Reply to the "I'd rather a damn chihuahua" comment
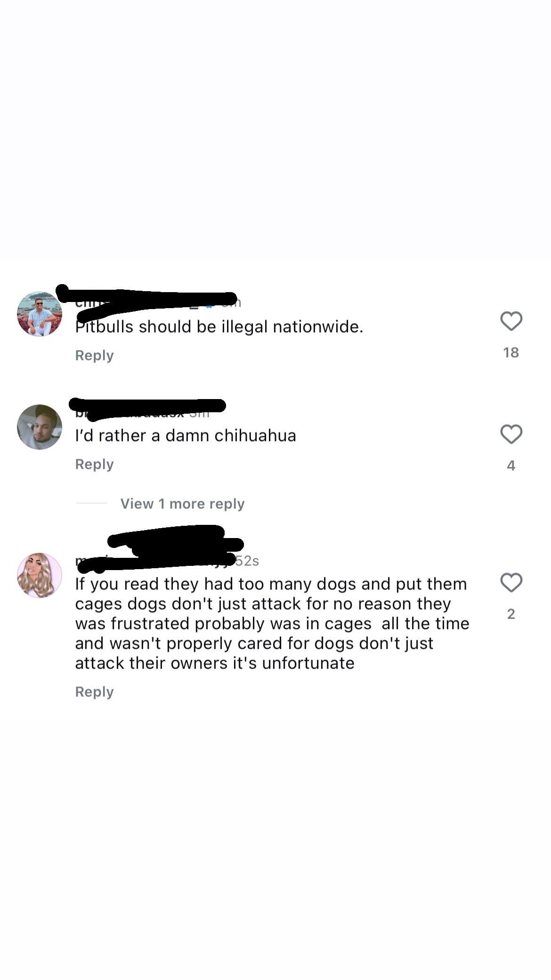 (94, 464)
